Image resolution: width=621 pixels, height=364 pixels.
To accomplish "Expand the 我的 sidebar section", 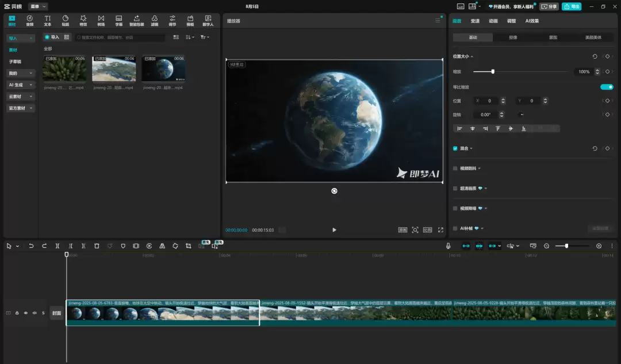I will pos(21,73).
